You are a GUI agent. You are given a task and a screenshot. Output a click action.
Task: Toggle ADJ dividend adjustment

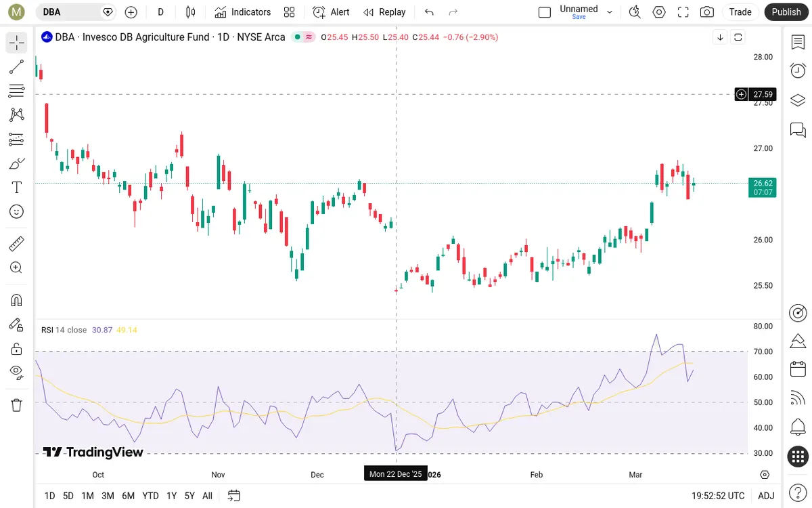765,496
